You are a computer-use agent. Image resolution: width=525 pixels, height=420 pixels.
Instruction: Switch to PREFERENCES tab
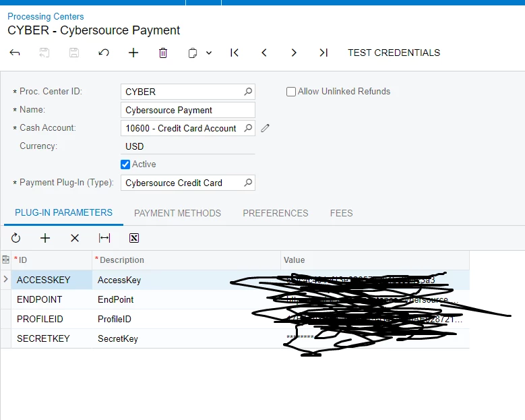point(275,213)
